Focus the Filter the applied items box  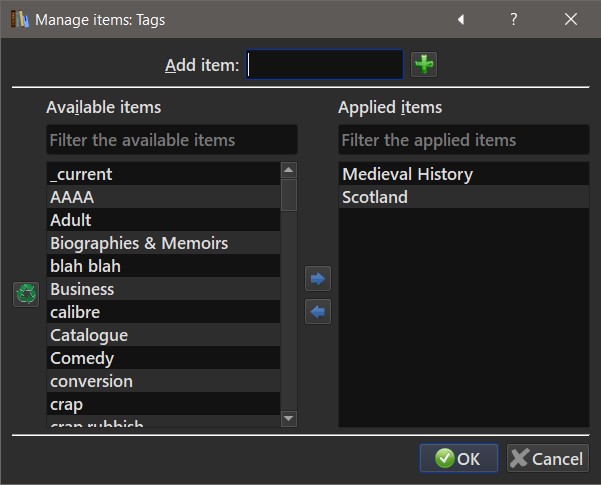pos(463,140)
